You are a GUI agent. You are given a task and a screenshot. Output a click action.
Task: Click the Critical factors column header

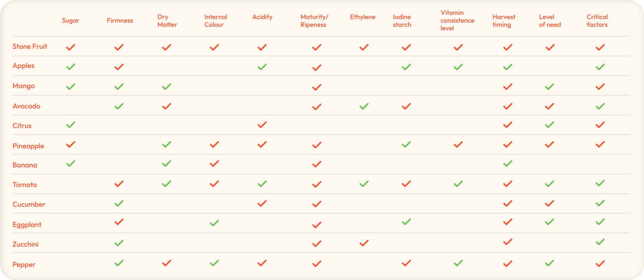(x=597, y=21)
